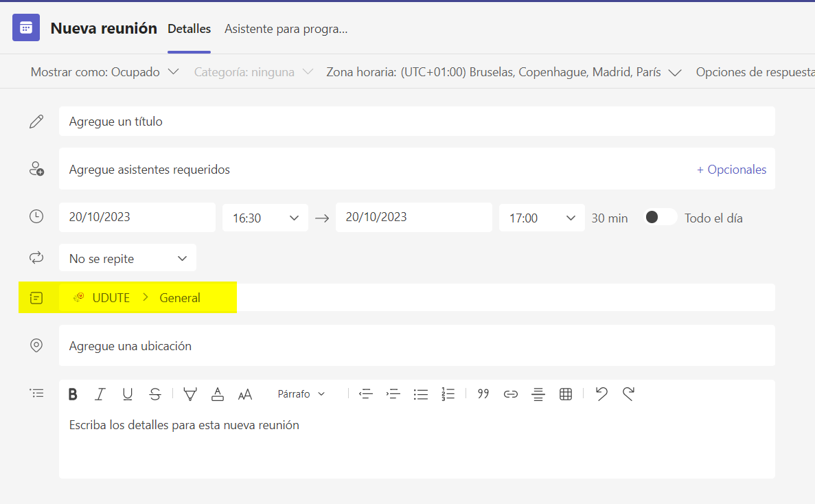
Task: Start a numbered list
Action: click(448, 394)
